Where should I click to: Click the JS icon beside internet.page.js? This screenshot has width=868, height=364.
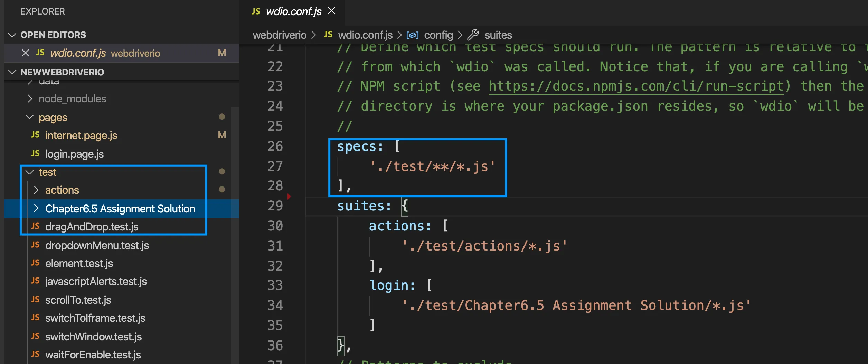pos(35,135)
